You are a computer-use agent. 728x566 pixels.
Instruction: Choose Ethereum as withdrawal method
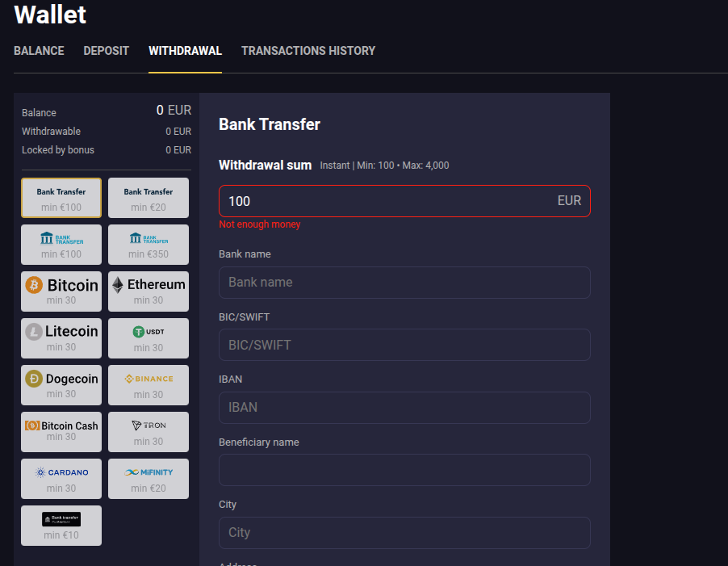click(x=149, y=291)
